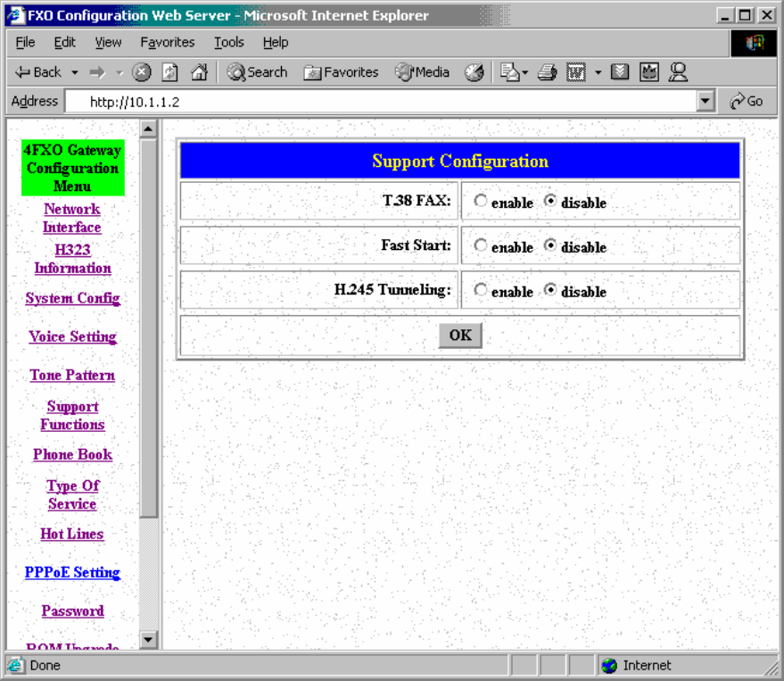Select disable for Fast Start
Screen dimensions: 784x681
550,245
